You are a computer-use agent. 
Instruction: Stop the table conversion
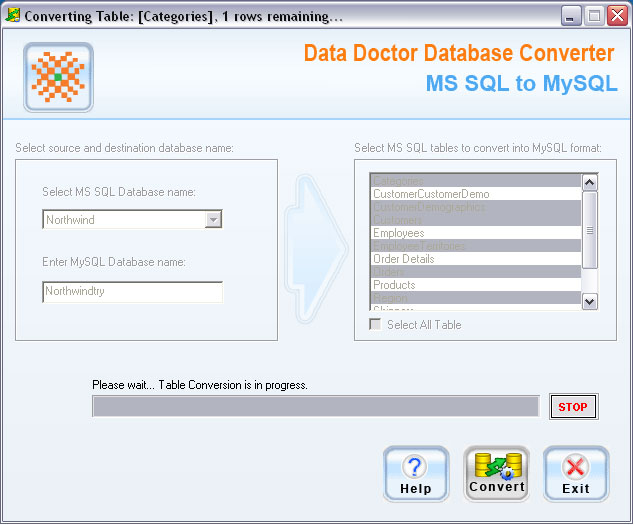[573, 407]
